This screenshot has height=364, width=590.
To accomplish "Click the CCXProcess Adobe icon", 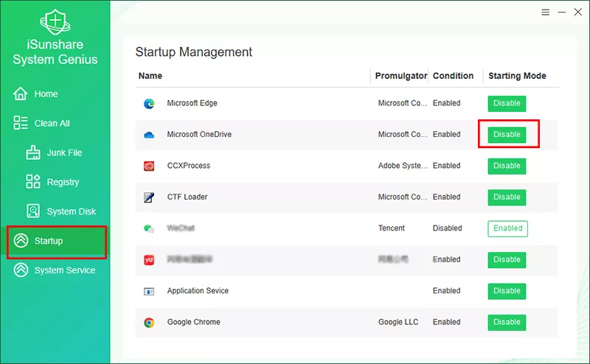I will pyautogui.click(x=149, y=166).
